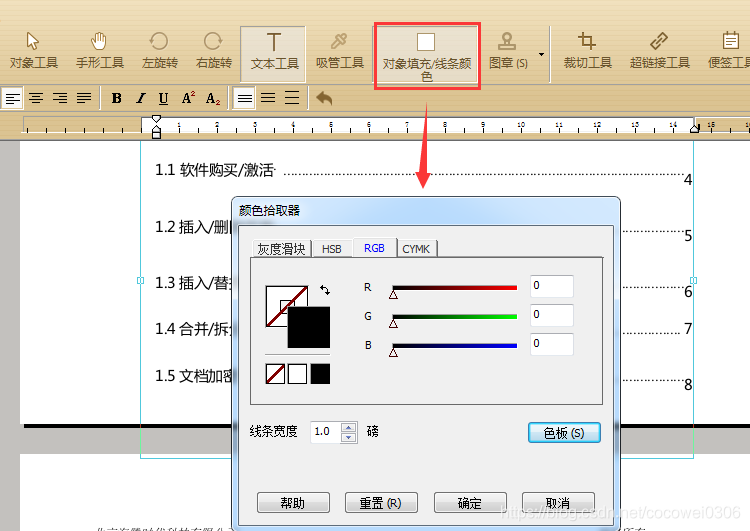Screen dimensions: 750x531
Task: Align text right
Action: [60, 99]
